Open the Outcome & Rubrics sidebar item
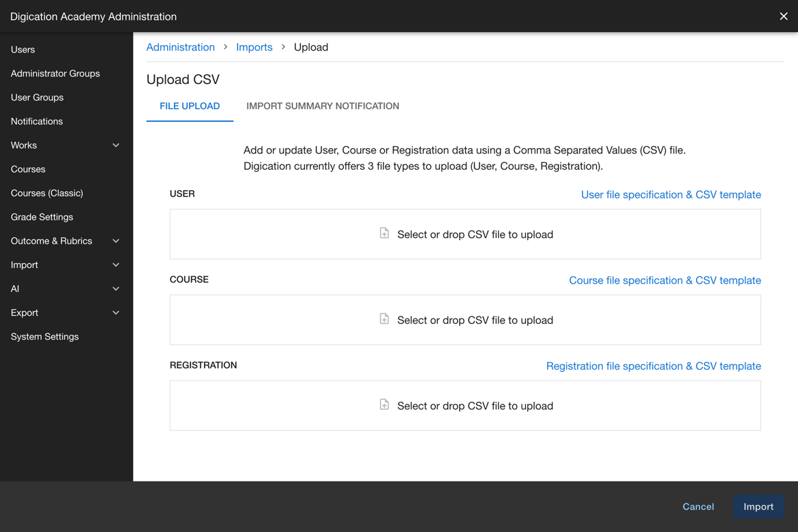 [x=51, y=241]
